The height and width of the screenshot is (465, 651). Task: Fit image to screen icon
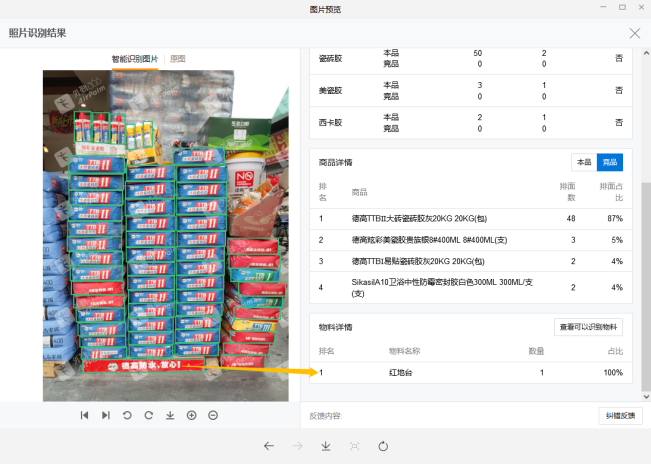(355, 446)
